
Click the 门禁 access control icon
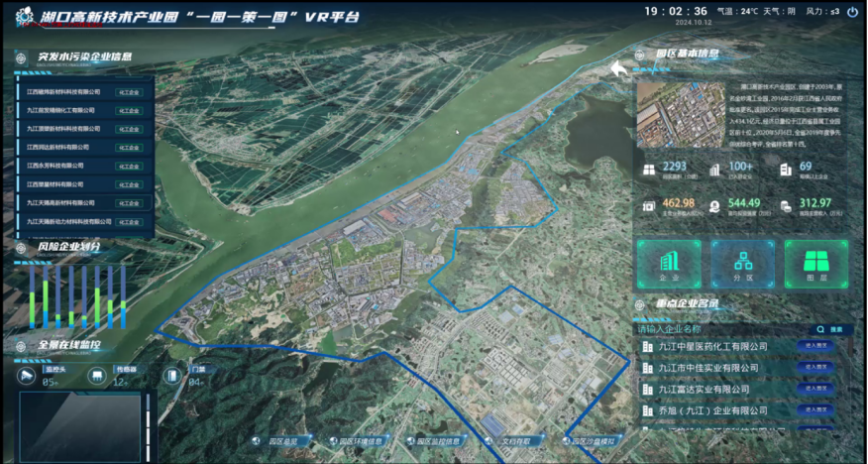pyautogui.click(x=172, y=375)
